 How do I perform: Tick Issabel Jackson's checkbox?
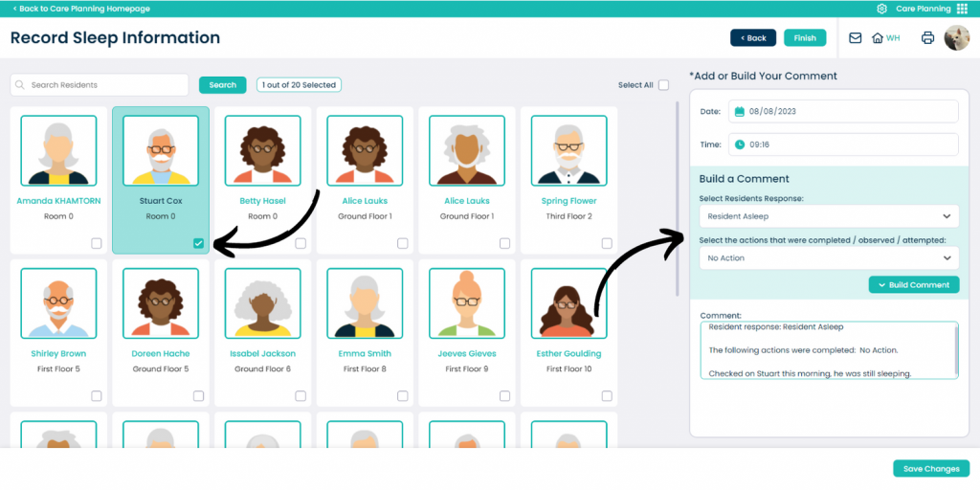pyautogui.click(x=301, y=395)
